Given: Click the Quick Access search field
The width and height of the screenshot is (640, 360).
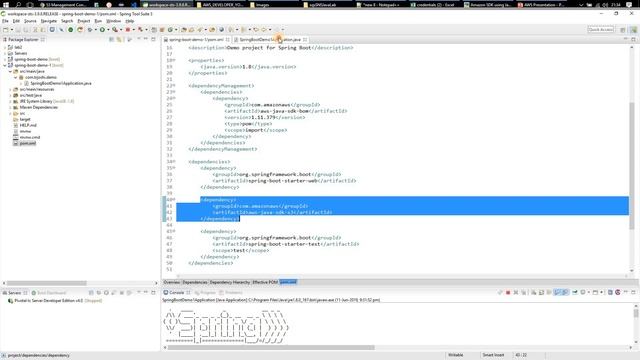Looking at the screenshot, I should coord(600,30).
